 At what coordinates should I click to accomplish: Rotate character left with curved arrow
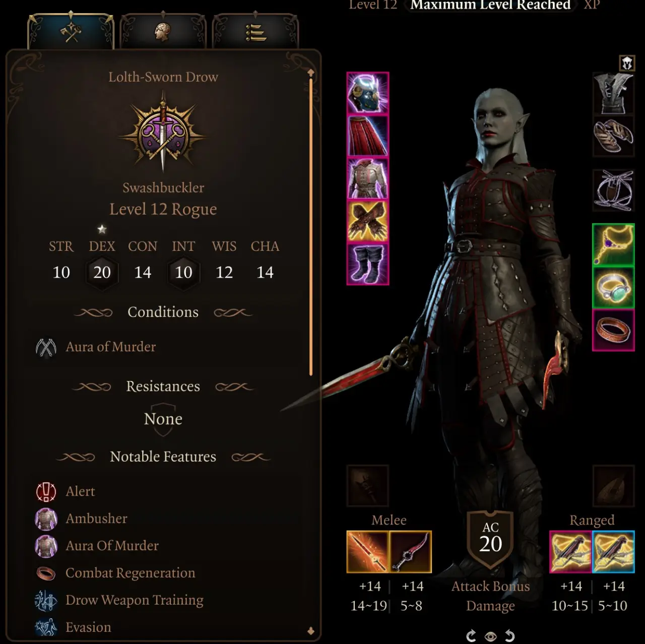(x=471, y=636)
